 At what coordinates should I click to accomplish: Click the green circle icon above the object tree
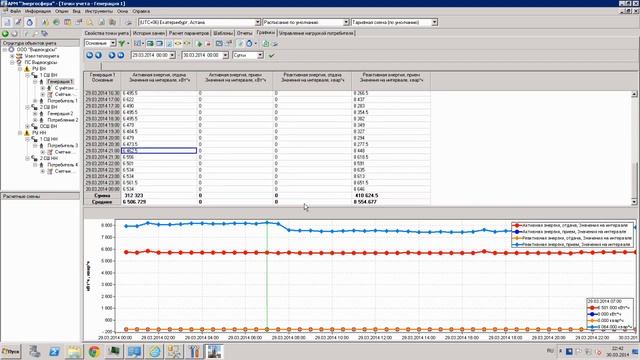point(5,33)
